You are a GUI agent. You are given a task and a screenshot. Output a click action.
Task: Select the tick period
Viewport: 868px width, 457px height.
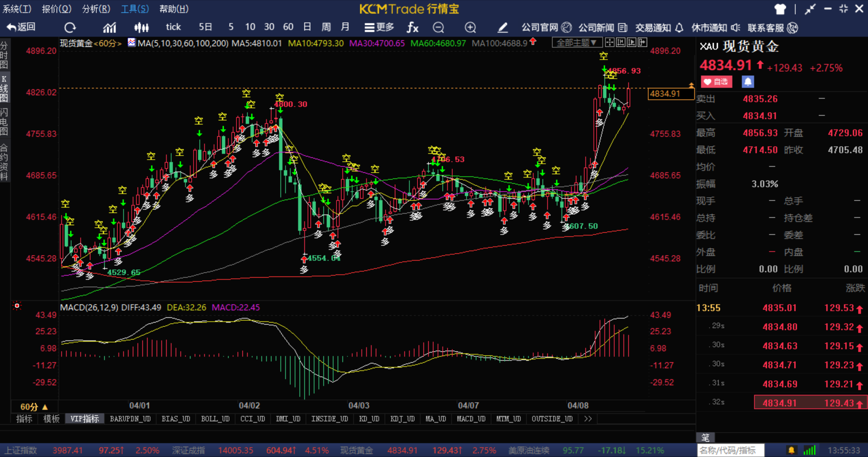(x=173, y=27)
